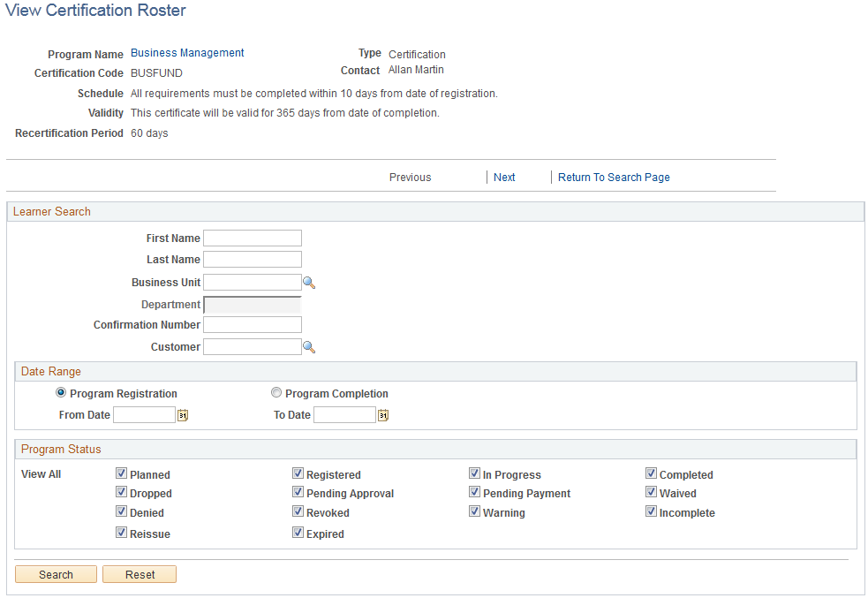Click the View All label
Screen dimensions: 868x598
click(41, 474)
